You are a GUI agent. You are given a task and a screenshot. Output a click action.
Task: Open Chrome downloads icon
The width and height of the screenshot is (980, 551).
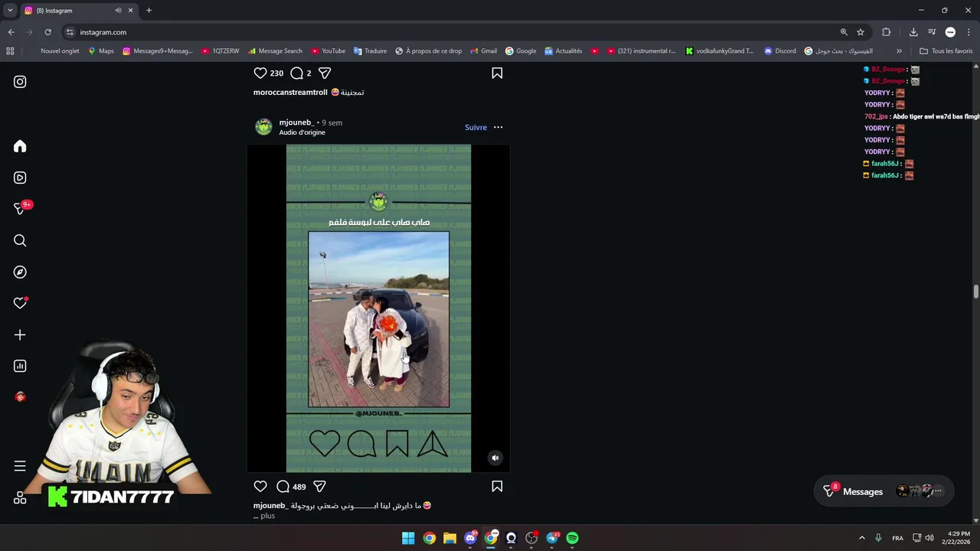(x=913, y=32)
